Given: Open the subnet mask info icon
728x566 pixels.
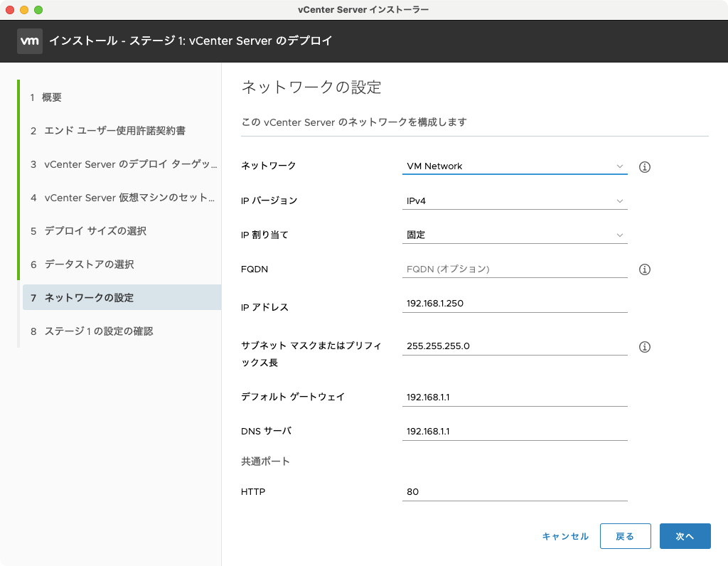Looking at the screenshot, I should coord(644,347).
